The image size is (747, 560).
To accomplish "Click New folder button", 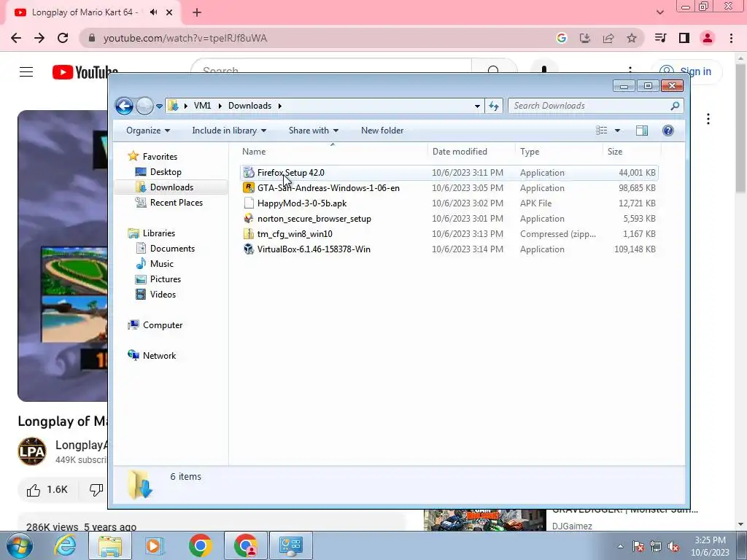I will [x=382, y=131].
